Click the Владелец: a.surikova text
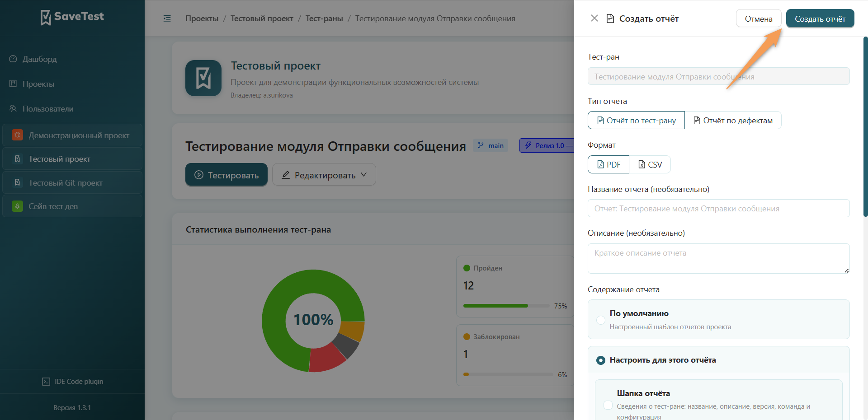This screenshot has height=420, width=868. (262, 95)
